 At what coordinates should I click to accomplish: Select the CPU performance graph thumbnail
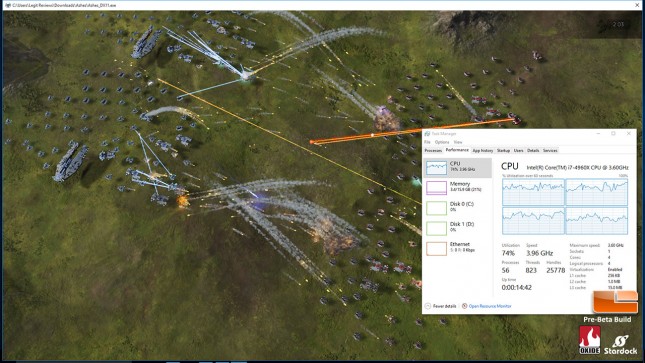[436, 168]
